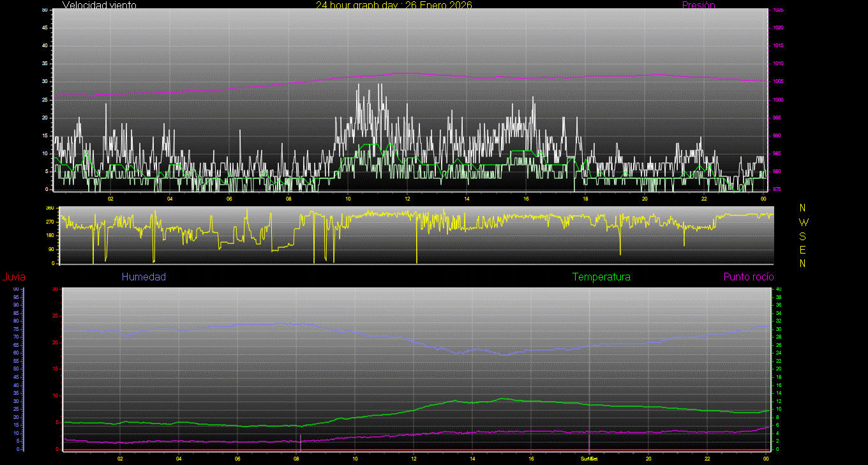The width and height of the screenshot is (868, 465).
Task: Click the "W" compass direction letter
Action: (803, 222)
